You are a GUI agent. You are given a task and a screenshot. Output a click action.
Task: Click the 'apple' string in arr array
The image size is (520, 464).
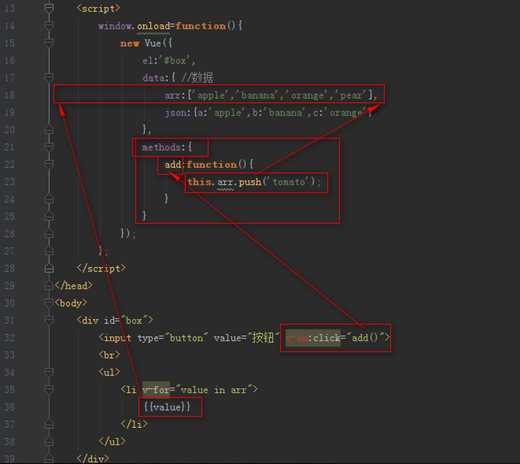coord(211,95)
